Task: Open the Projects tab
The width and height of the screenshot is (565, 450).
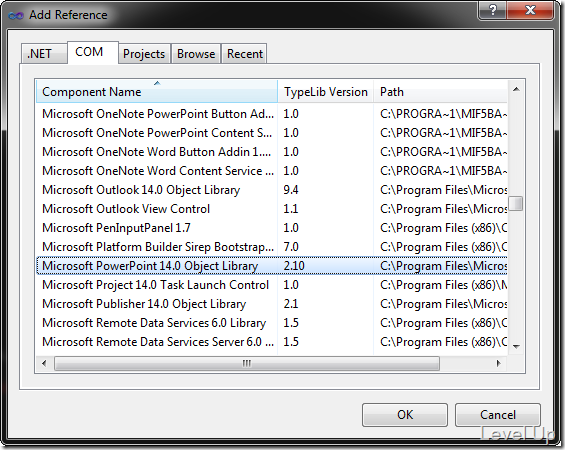Action: [144, 54]
